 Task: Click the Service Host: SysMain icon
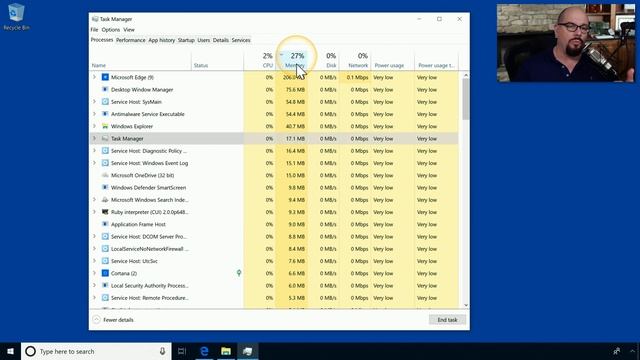[105, 102]
